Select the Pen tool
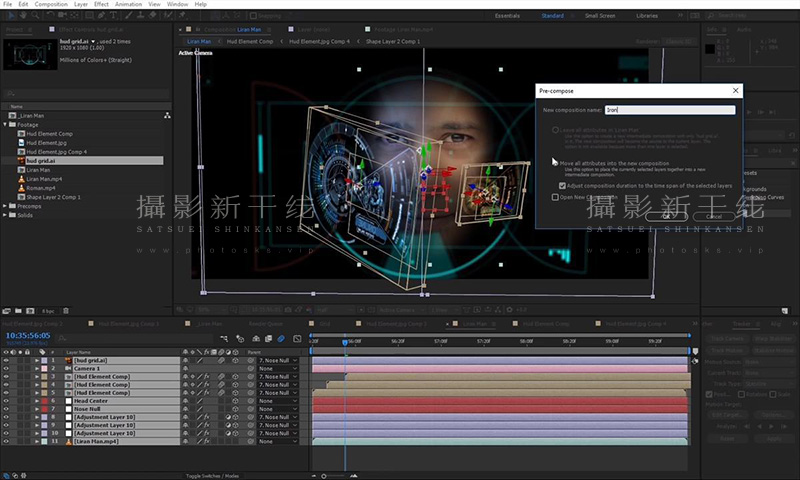Viewport: 800px width, 480px height. pyautogui.click(x=101, y=15)
